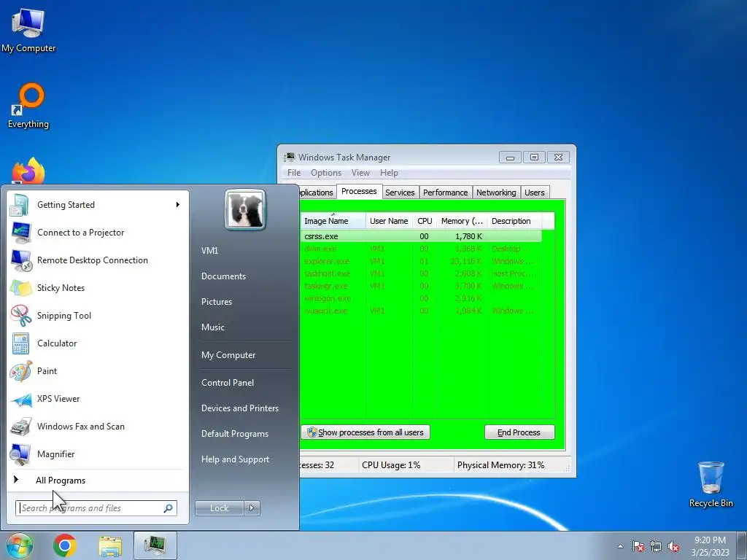Click the Connect to a Projector icon
The height and width of the screenshot is (560, 747).
point(21,233)
